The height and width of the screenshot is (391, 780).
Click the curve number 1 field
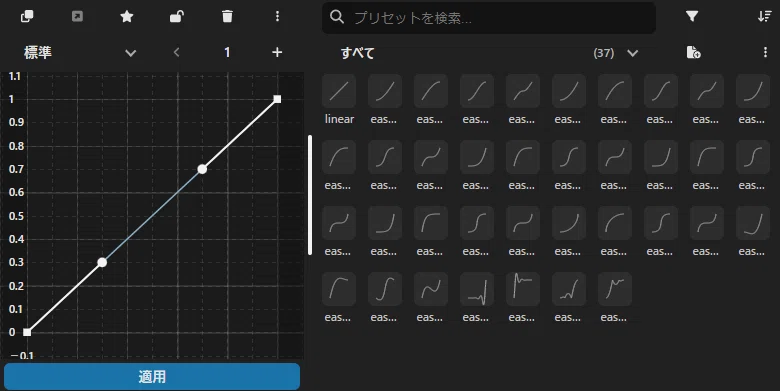pyautogui.click(x=227, y=52)
